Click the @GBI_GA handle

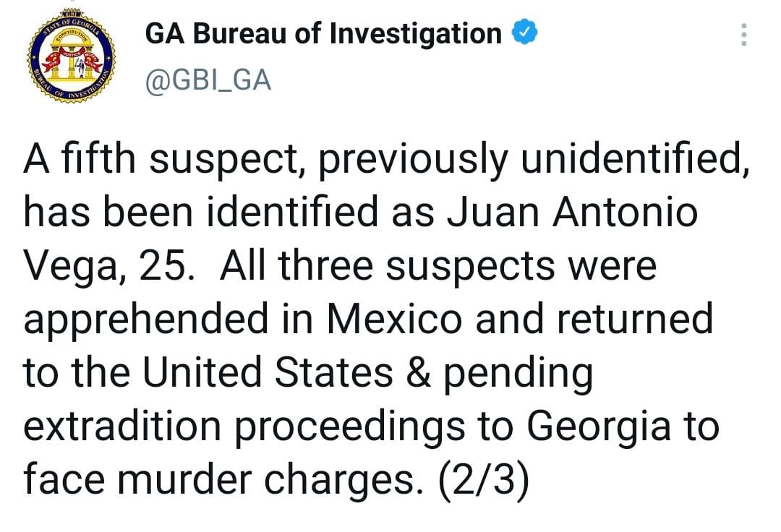(208, 80)
